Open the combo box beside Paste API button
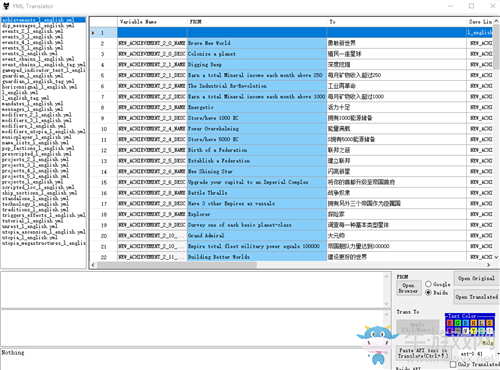The width and height of the screenshot is (500, 370). pyautogui.click(x=480, y=354)
